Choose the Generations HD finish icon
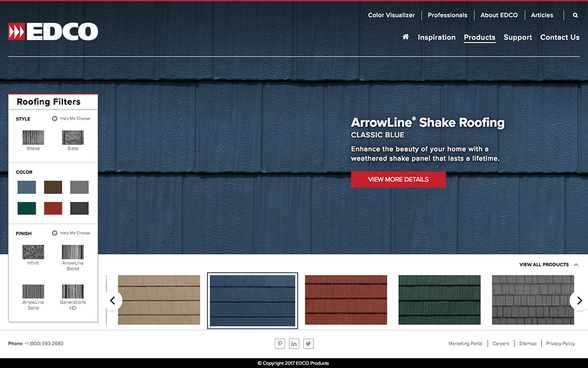Screen dimensions: 588x368 73,291
